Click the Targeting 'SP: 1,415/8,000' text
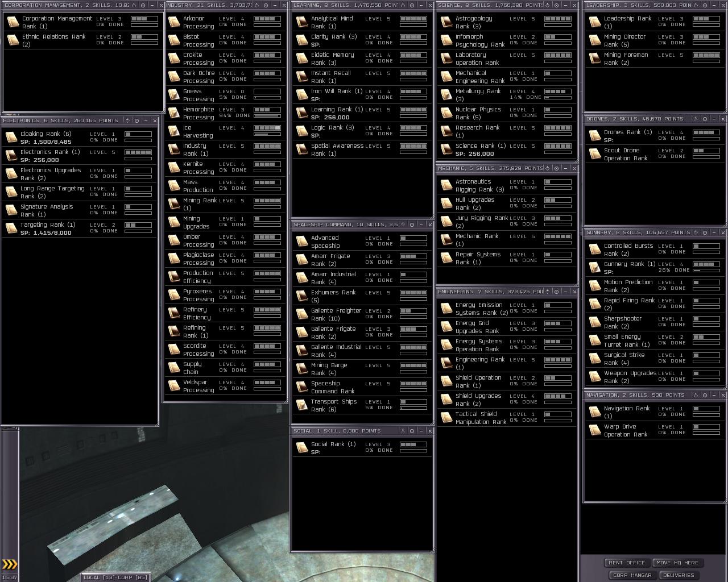Screen dimensions: 728x582 (x=46, y=233)
